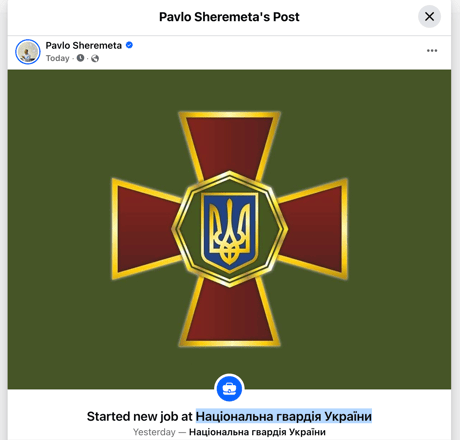
Task: Open Pavlo Sheremeta's profile picture
Action: 28,52
